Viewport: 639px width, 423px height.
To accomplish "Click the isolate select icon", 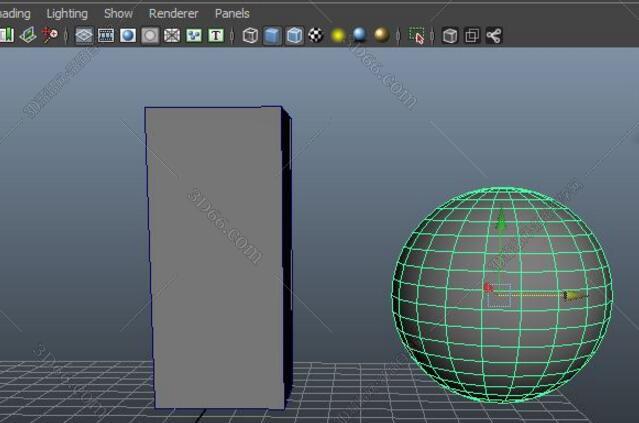I will coord(417,36).
